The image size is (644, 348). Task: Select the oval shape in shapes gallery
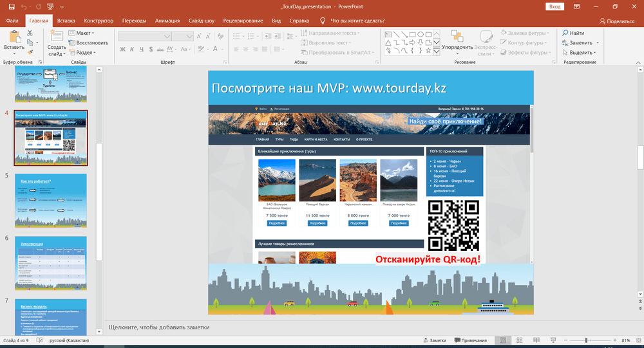[421, 34]
